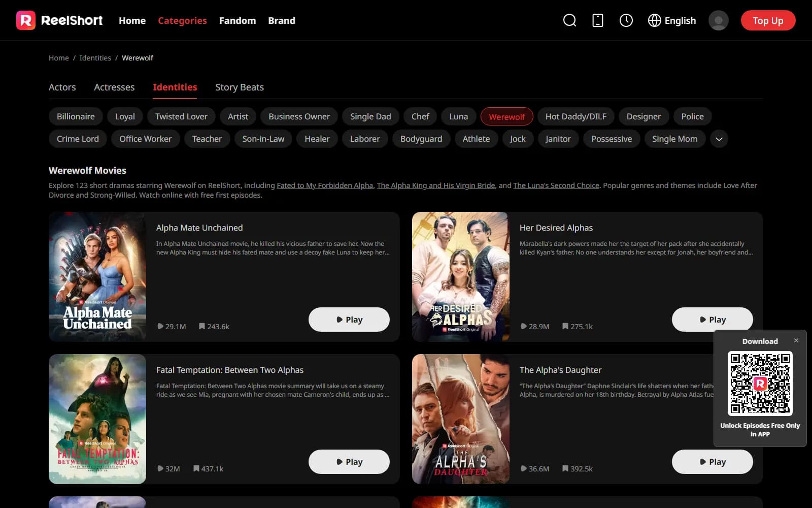The height and width of the screenshot is (508, 812).
Task: Go to Home in top navigation
Action: coord(132,20)
